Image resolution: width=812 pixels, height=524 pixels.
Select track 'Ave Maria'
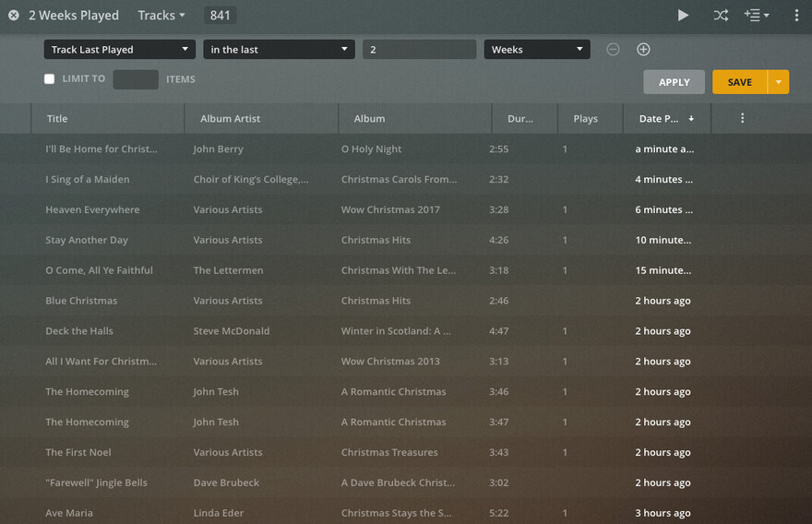[69, 513]
